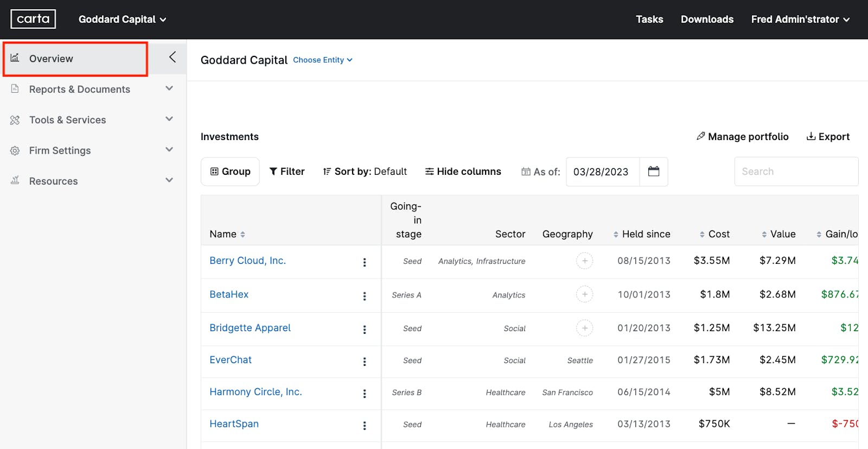Go to Tasks in the top bar
Image resolution: width=868 pixels, height=449 pixels.
pos(649,19)
